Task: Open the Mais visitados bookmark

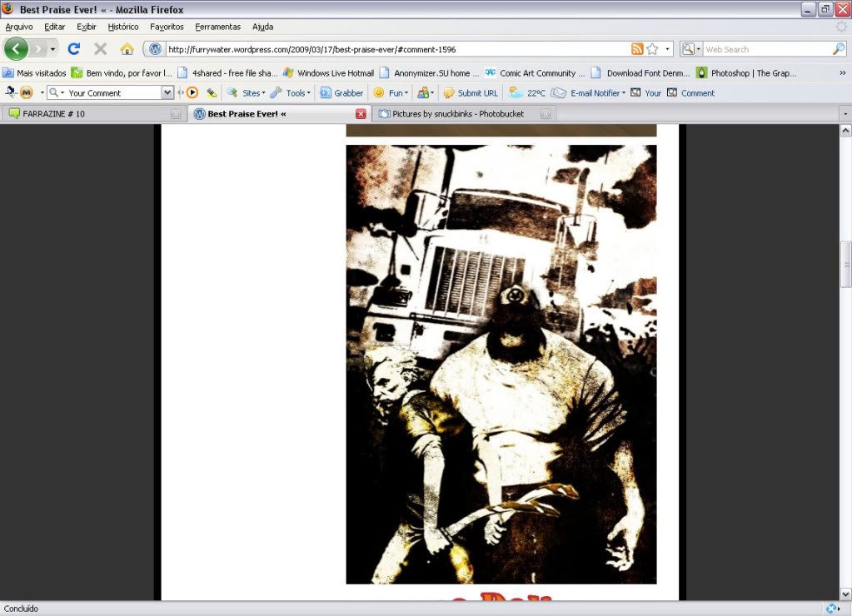Action: coord(34,72)
